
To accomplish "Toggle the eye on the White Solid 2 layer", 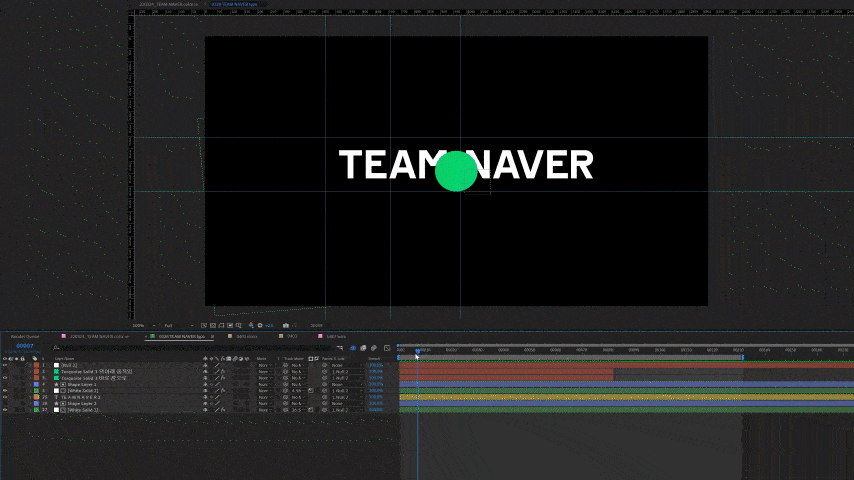I will coord(5,391).
